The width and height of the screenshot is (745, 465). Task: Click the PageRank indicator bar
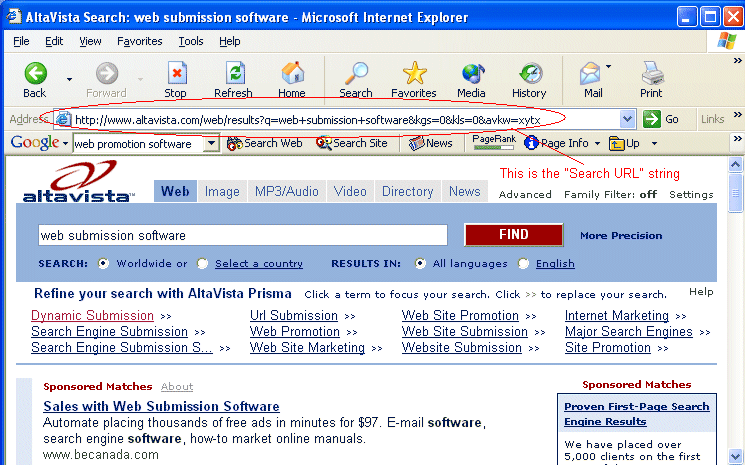[x=494, y=148]
